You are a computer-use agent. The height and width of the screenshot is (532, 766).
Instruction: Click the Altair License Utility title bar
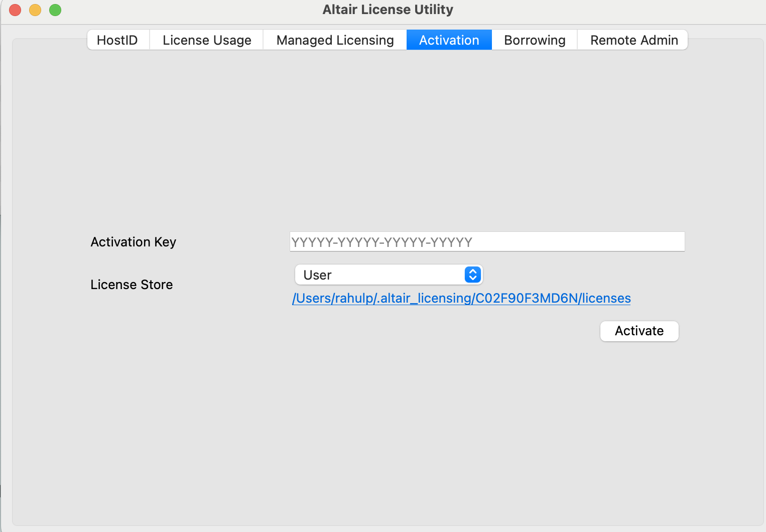tap(387, 9)
